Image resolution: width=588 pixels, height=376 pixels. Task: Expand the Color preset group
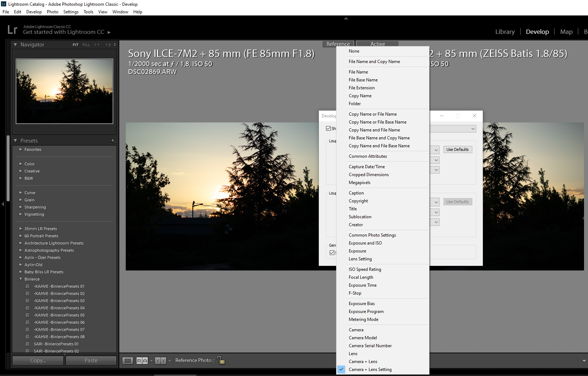click(21, 164)
